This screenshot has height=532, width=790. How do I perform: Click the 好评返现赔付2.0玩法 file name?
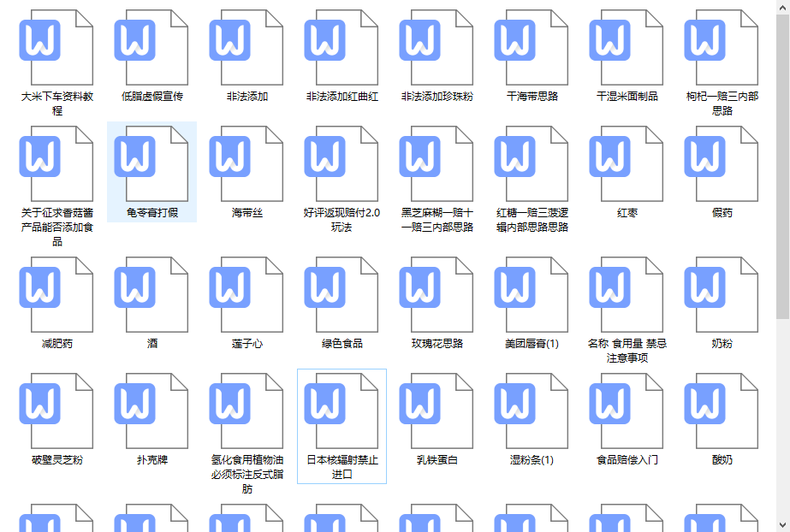click(342, 220)
